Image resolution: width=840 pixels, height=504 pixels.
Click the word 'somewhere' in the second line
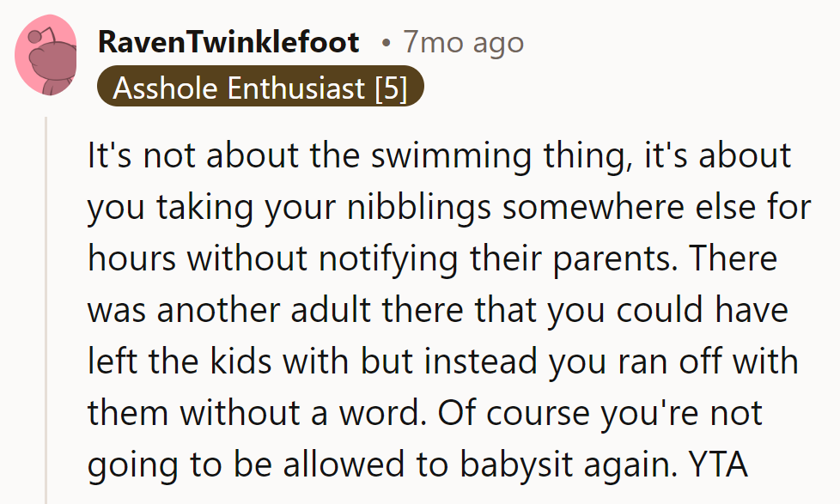point(593,207)
